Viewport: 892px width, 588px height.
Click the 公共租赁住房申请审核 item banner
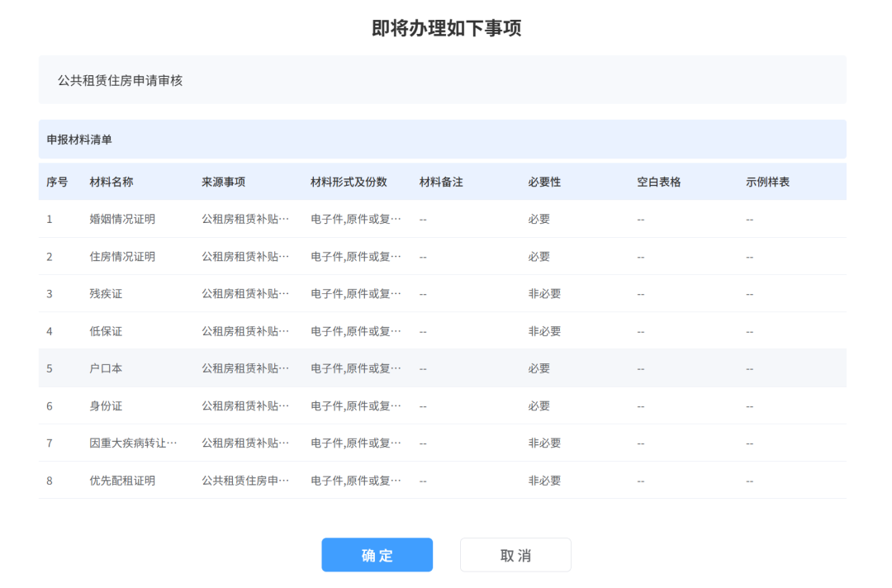pyautogui.click(x=118, y=79)
